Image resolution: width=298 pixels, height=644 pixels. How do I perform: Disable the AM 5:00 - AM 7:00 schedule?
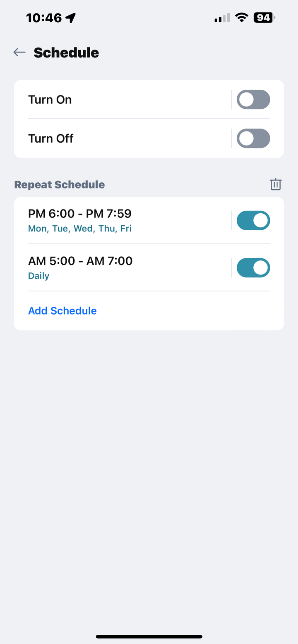[253, 268]
